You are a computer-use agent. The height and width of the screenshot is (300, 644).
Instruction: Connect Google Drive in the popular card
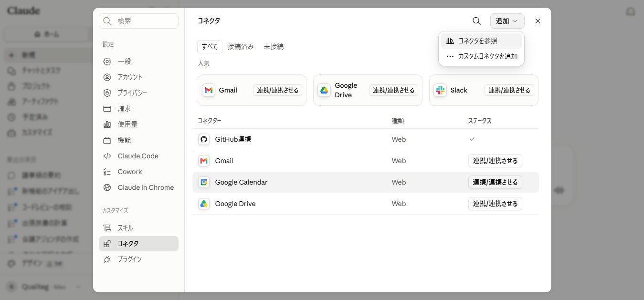pyautogui.click(x=393, y=90)
